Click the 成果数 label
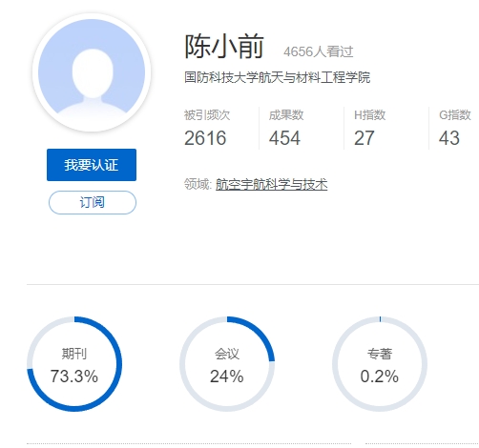The height and width of the screenshot is (448, 479). click(x=286, y=115)
